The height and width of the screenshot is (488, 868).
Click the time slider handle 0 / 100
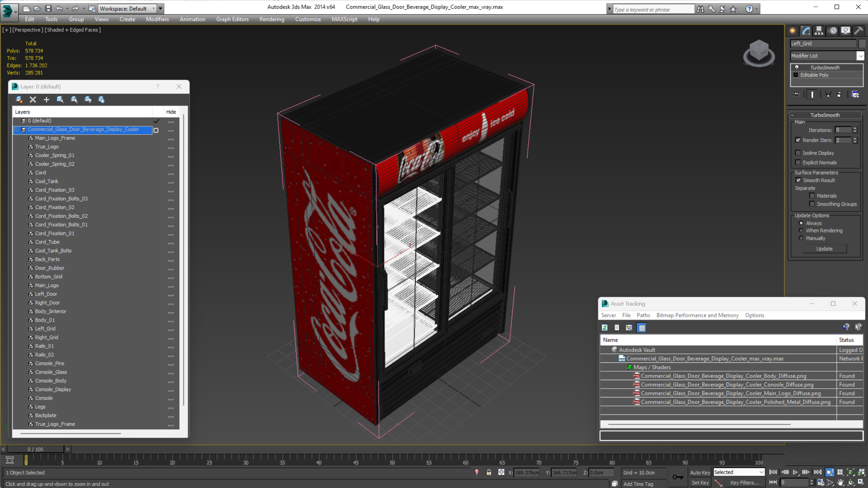(x=35, y=449)
